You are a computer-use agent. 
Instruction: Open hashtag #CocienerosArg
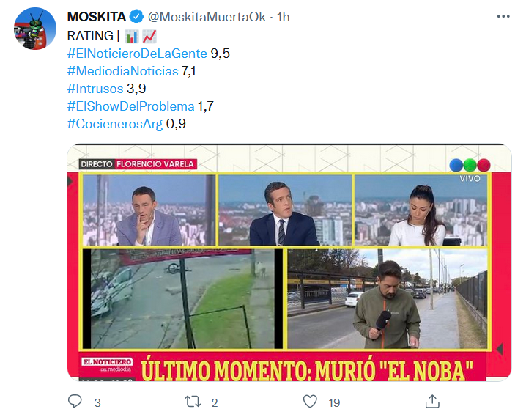(x=115, y=124)
